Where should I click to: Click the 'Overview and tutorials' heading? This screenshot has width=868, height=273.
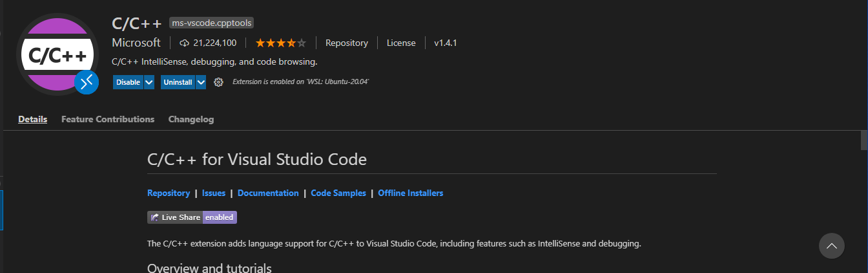point(209,268)
